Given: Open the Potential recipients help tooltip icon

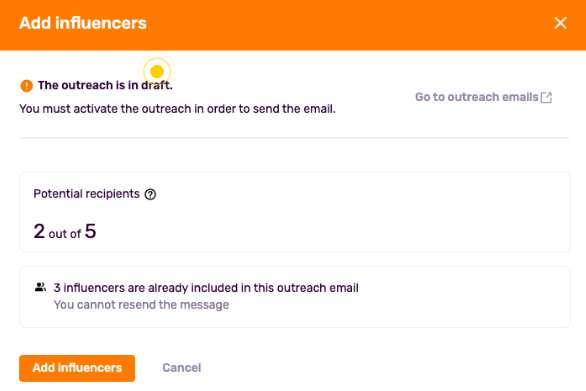Looking at the screenshot, I should 150,194.
